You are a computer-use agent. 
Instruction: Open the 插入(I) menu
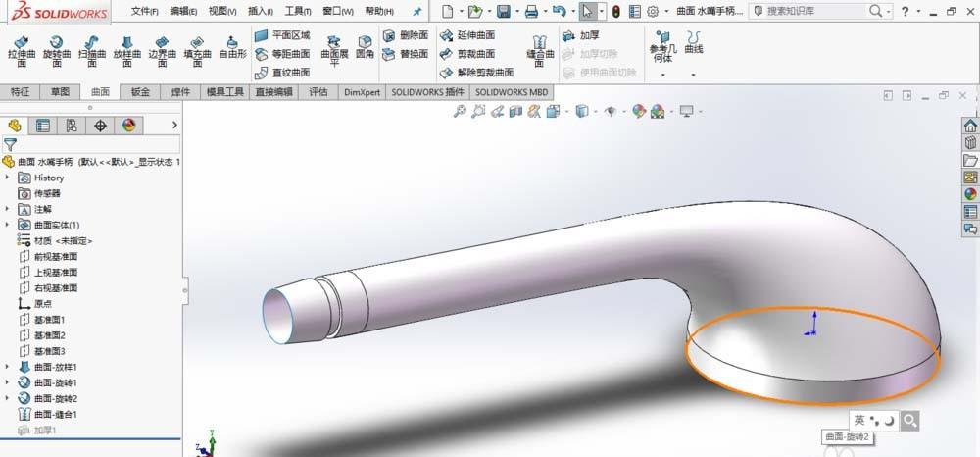pos(260,11)
